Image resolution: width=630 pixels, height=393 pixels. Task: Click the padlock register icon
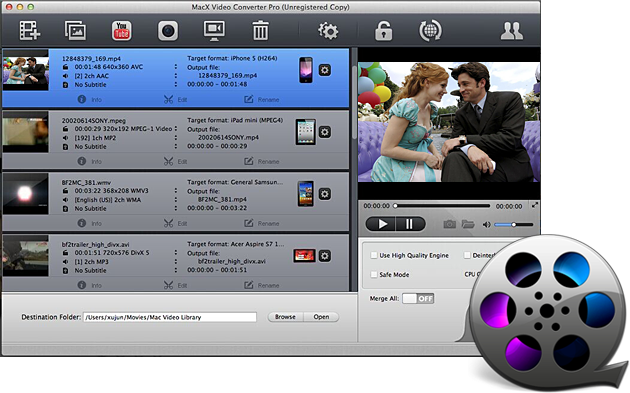click(383, 31)
